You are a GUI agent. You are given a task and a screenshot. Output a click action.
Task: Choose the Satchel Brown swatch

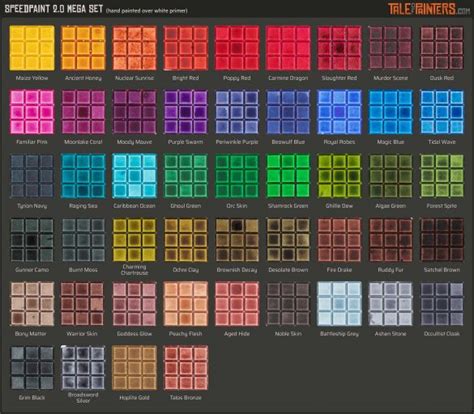(442, 240)
